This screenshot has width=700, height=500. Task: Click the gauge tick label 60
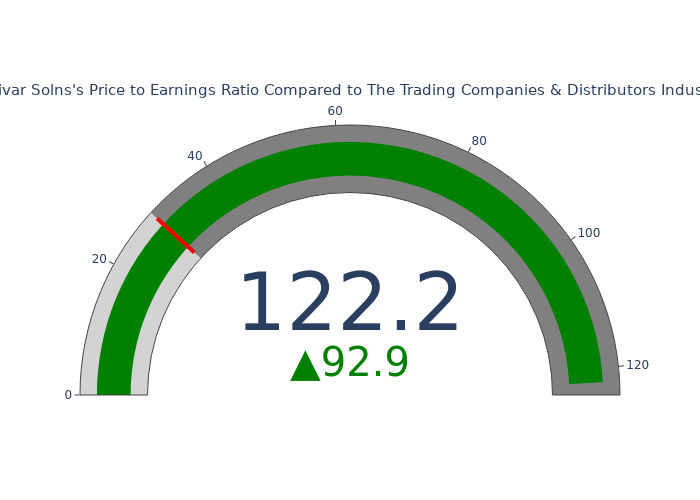[335, 111]
